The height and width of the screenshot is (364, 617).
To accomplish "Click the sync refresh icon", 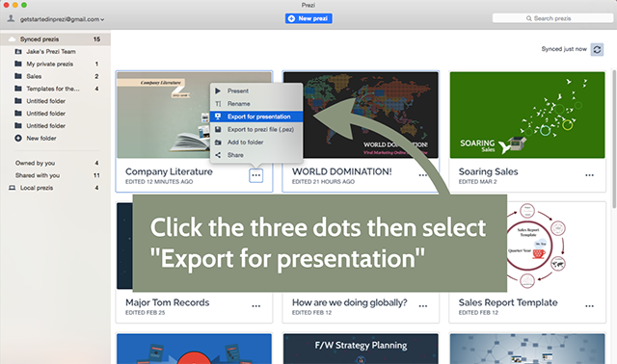I will point(597,49).
